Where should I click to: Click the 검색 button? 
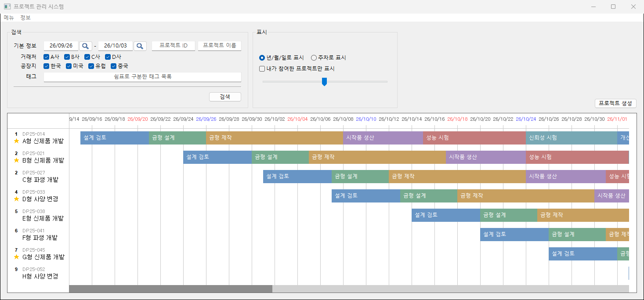225,97
